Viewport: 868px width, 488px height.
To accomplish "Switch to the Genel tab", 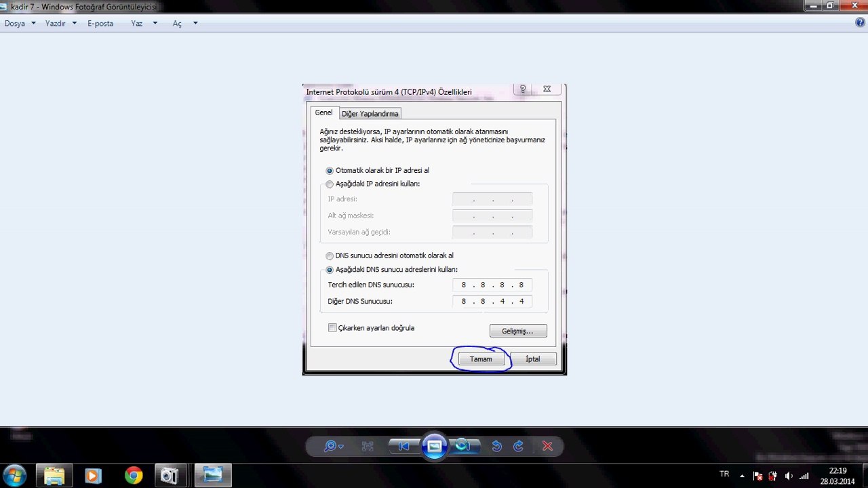I will tap(323, 113).
